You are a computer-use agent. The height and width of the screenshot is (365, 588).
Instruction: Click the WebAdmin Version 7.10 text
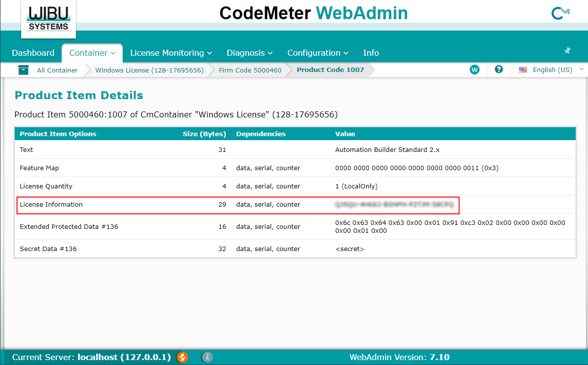coord(399,357)
